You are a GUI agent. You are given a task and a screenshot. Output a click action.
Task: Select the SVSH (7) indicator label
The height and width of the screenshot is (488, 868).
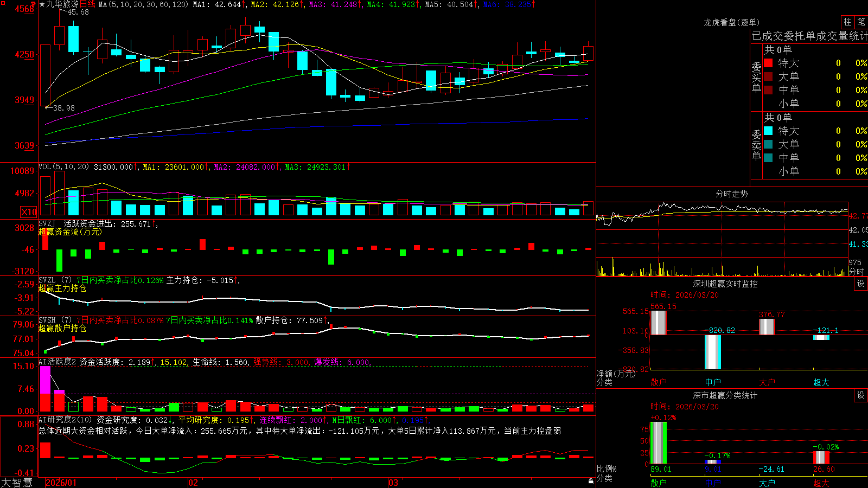click(x=55, y=320)
